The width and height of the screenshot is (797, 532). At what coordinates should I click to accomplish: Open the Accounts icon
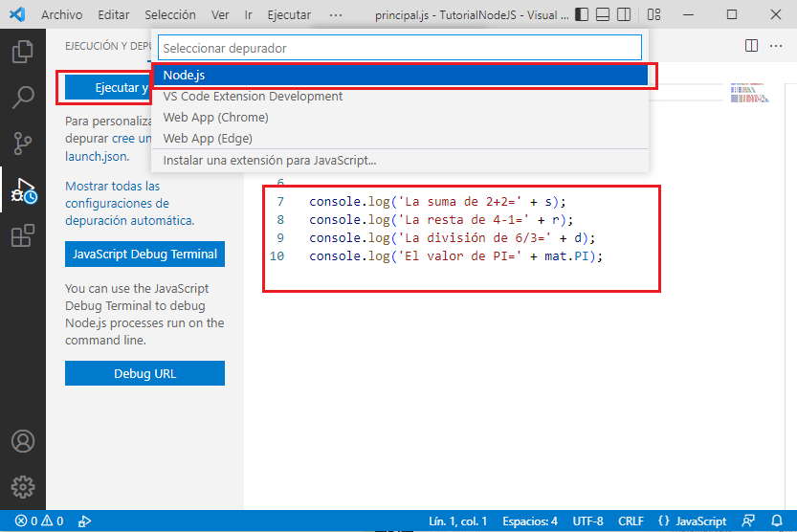pyautogui.click(x=23, y=441)
